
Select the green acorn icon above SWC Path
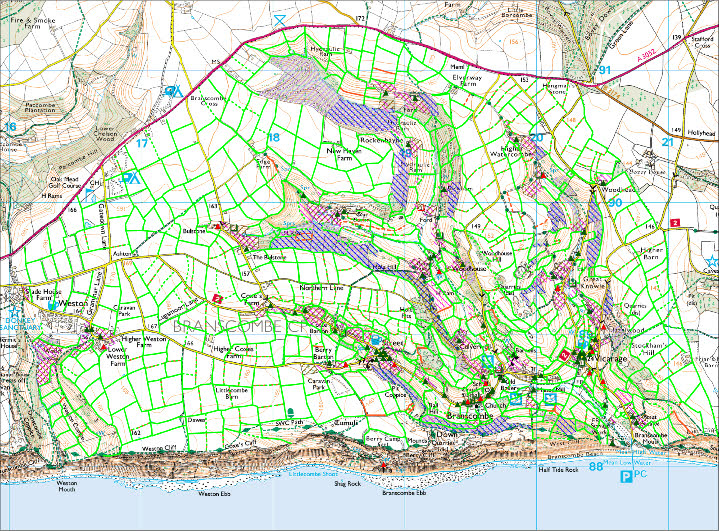click(x=291, y=411)
